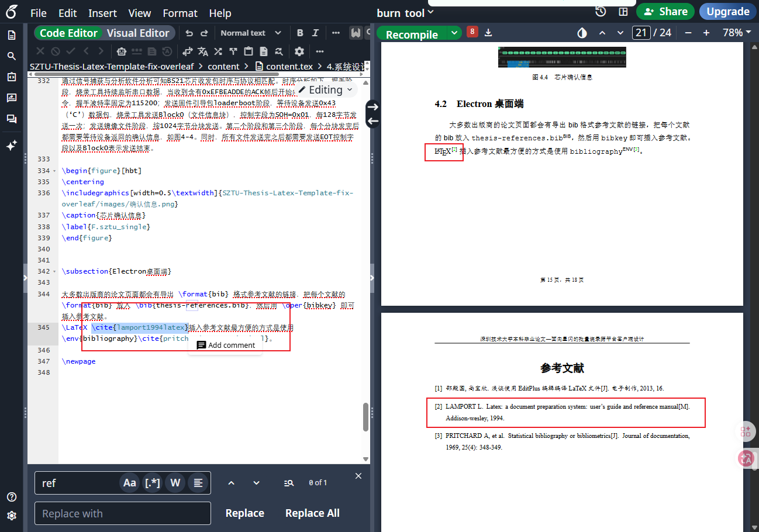Open the AI sparkle icon in sidebar

11,146
